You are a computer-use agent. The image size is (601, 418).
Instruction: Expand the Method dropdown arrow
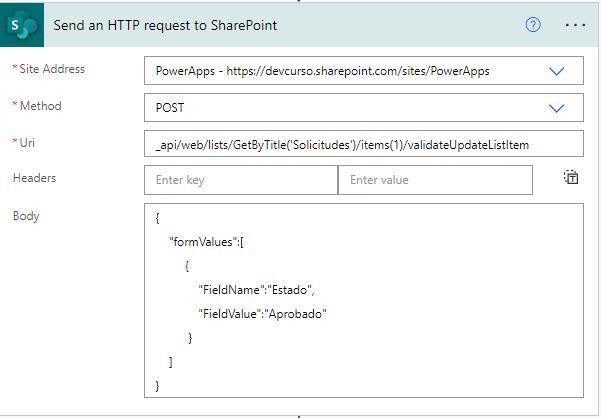click(x=556, y=108)
